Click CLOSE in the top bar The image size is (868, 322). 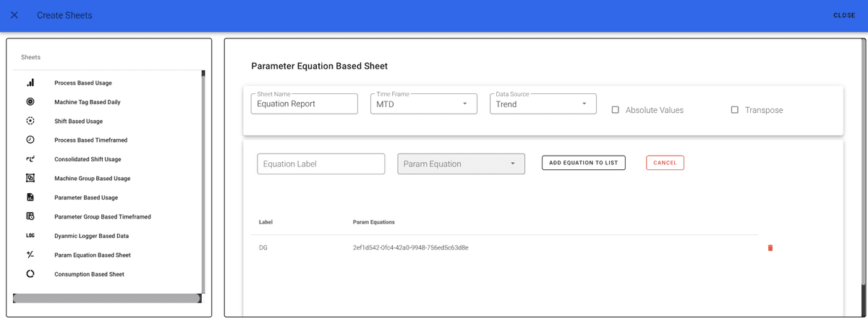click(844, 15)
